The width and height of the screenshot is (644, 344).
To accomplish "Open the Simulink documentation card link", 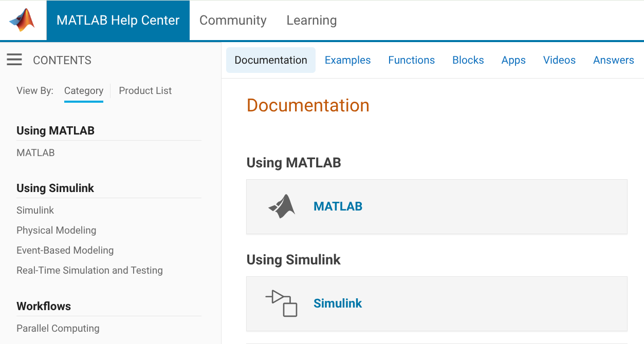I will pyautogui.click(x=338, y=303).
